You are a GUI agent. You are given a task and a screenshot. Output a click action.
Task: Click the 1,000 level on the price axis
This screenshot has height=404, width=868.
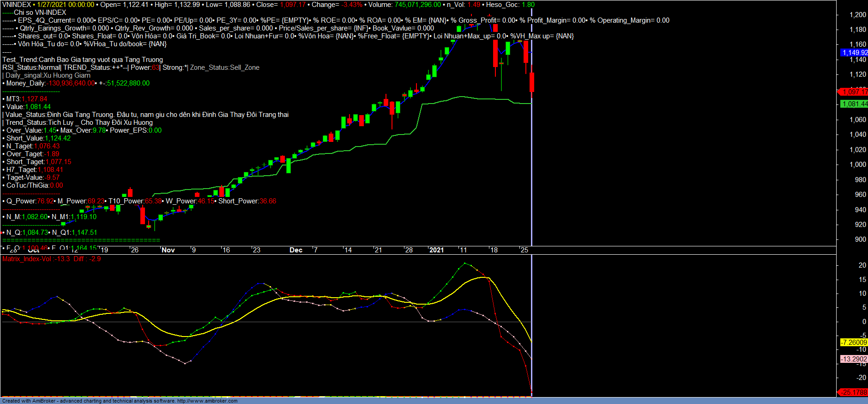pos(858,165)
